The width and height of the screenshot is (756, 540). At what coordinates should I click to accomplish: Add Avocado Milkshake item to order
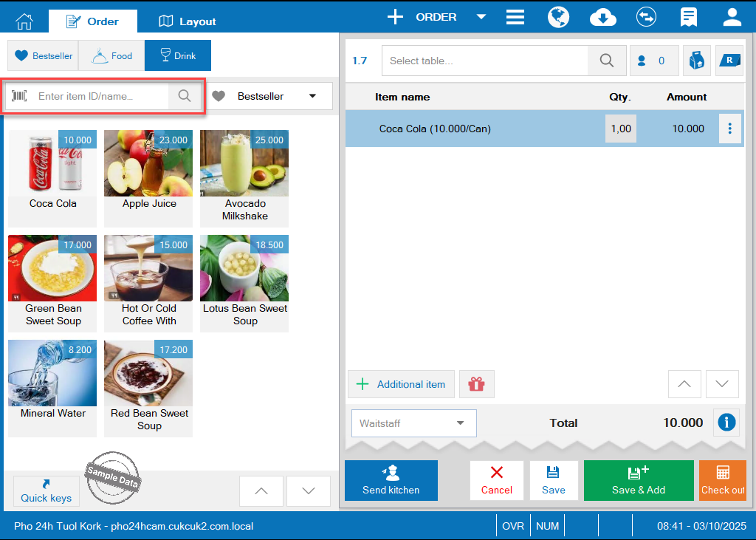(244, 177)
